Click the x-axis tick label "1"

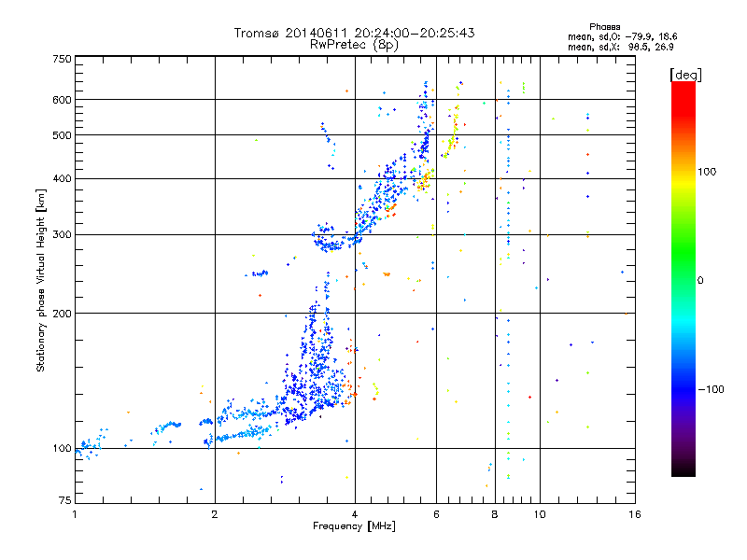75,514
